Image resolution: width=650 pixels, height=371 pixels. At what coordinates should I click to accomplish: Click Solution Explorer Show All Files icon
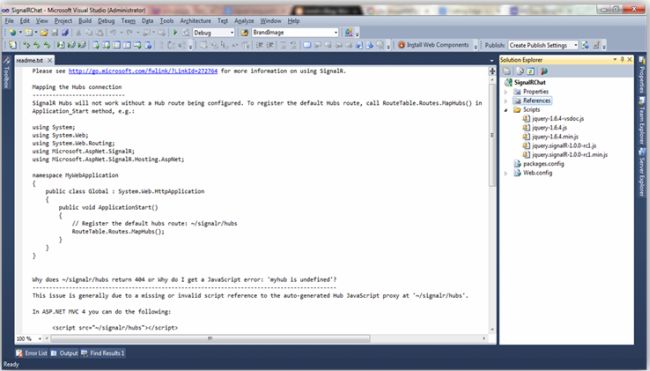click(519, 71)
